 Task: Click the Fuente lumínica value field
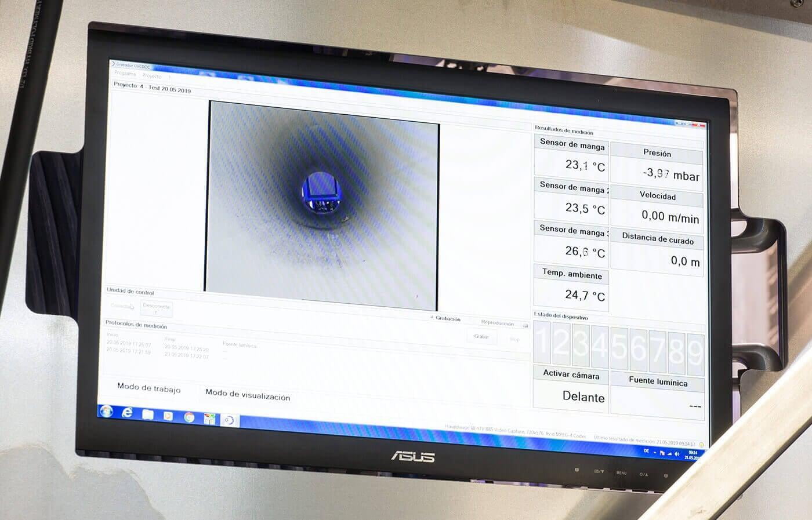657,403
